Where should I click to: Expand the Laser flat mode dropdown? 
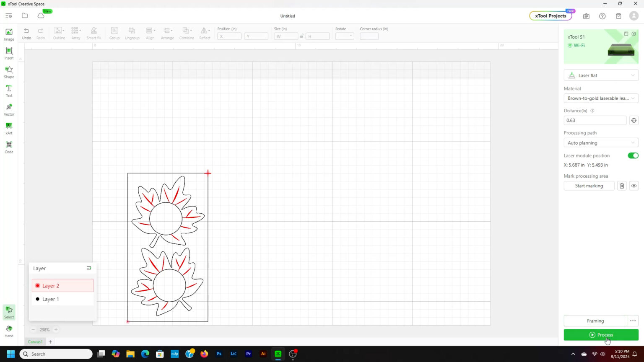601,75
